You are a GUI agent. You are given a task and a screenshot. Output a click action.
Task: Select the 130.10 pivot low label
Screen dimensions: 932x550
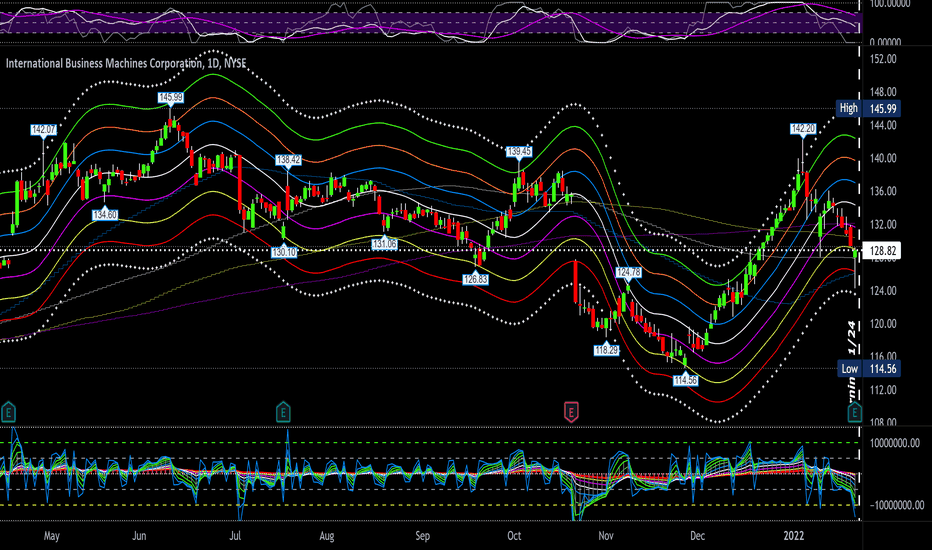click(284, 252)
